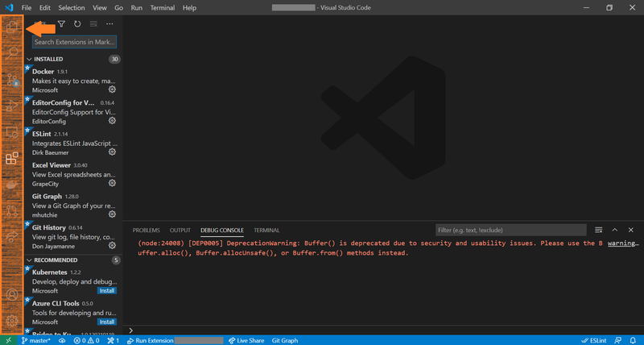Open the Run and Debug view

tap(12, 106)
